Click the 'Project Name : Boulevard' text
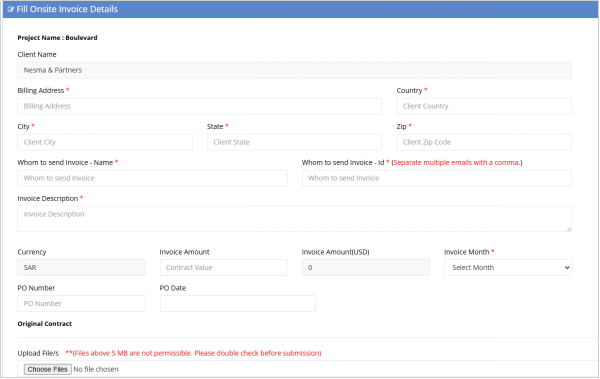Image resolution: width=600 pixels, height=379 pixels. click(x=57, y=38)
